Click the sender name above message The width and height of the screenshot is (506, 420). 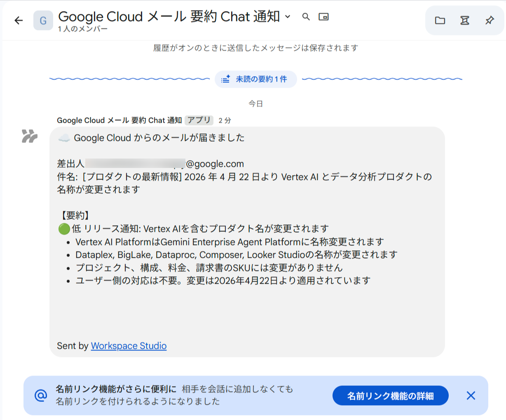coord(119,120)
